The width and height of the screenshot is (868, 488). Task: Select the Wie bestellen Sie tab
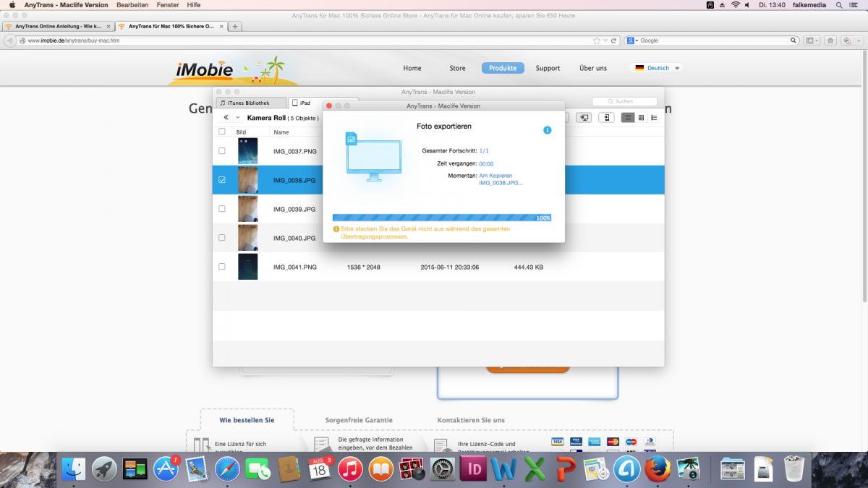tap(247, 420)
